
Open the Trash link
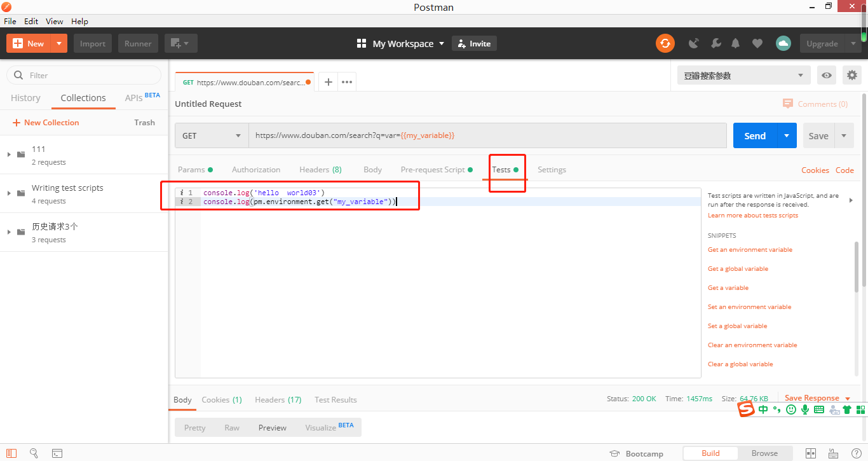pos(144,123)
